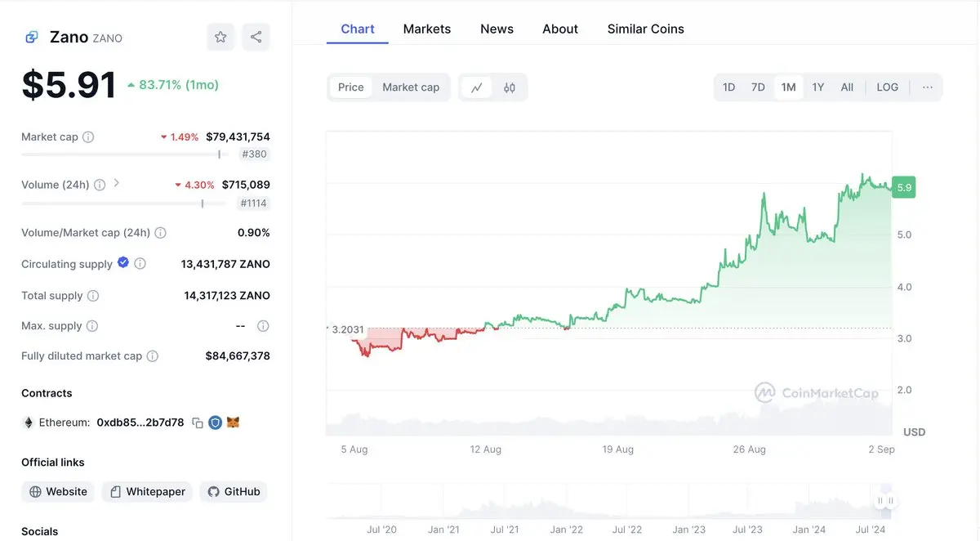
Task: Open the News tab
Action: tap(497, 29)
